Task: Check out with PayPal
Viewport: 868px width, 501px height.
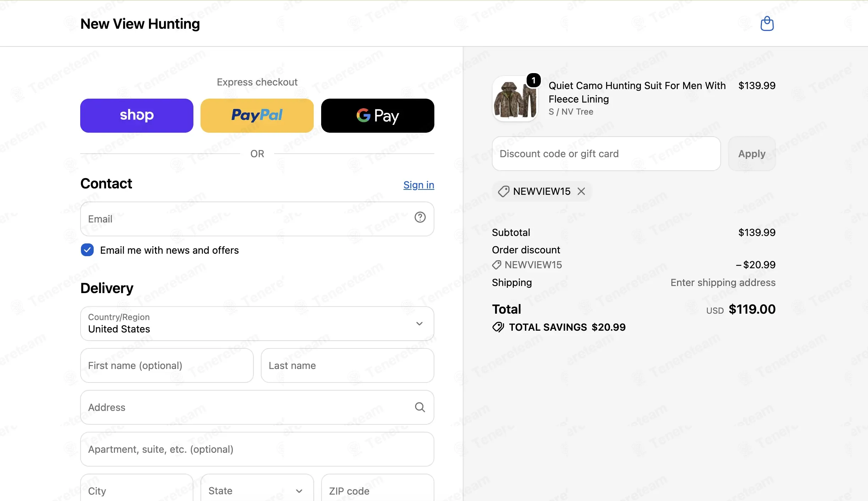Action: pyautogui.click(x=257, y=116)
